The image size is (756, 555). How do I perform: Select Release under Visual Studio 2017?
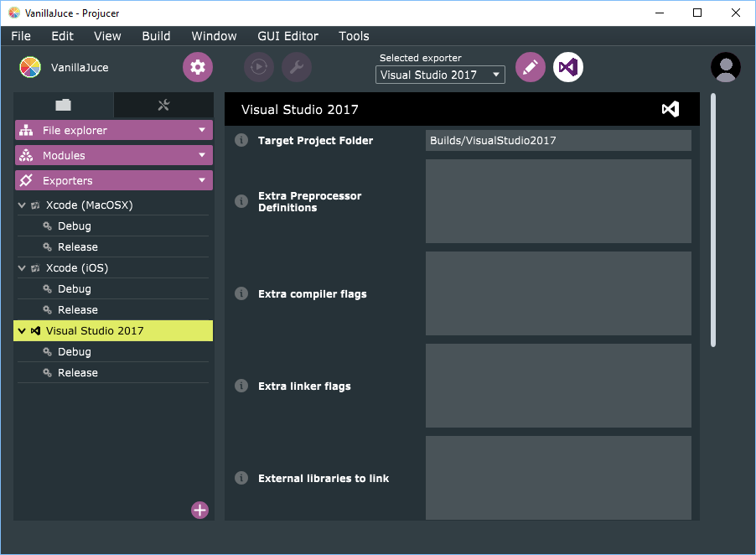(x=78, y=373)
